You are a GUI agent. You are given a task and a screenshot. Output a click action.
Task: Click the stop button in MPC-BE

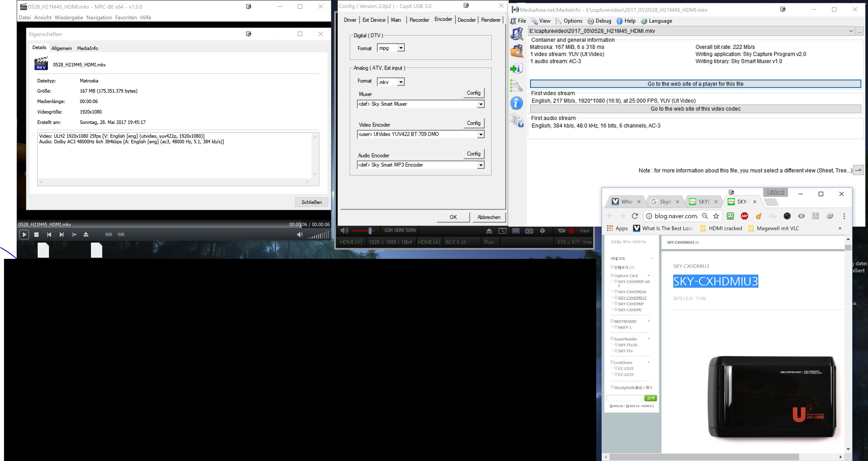tap(36, 234)
